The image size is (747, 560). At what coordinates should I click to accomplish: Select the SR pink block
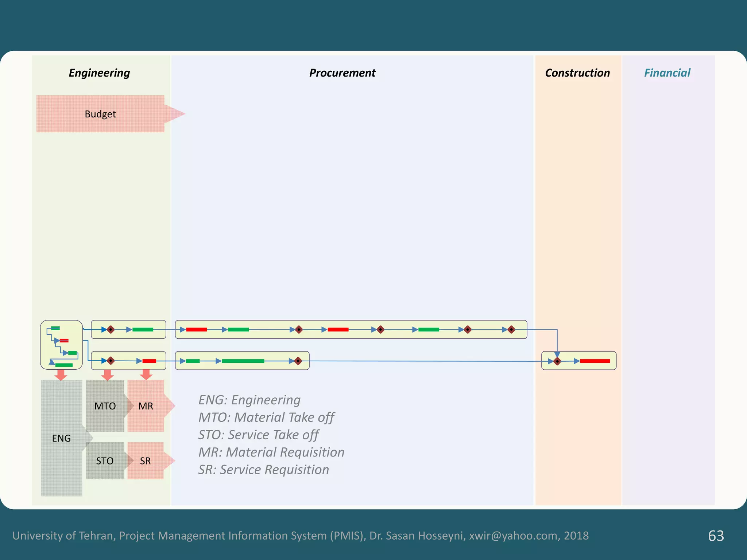pos(146,460)
